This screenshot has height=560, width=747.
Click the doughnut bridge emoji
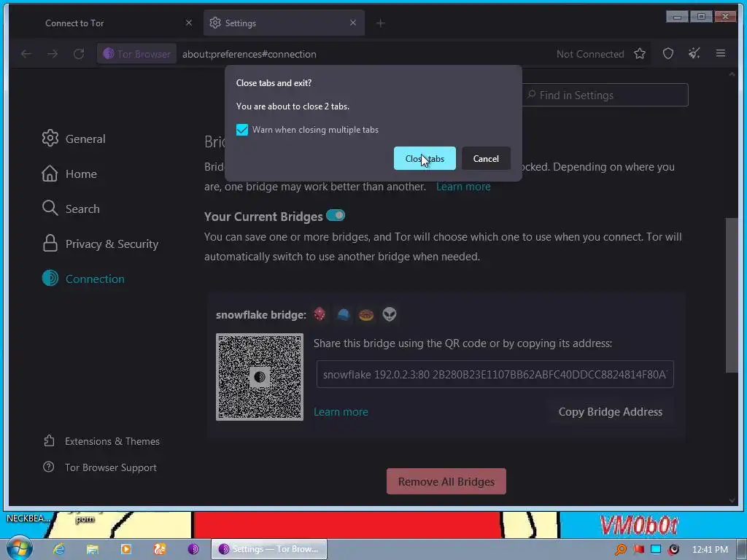coord(366,315)
